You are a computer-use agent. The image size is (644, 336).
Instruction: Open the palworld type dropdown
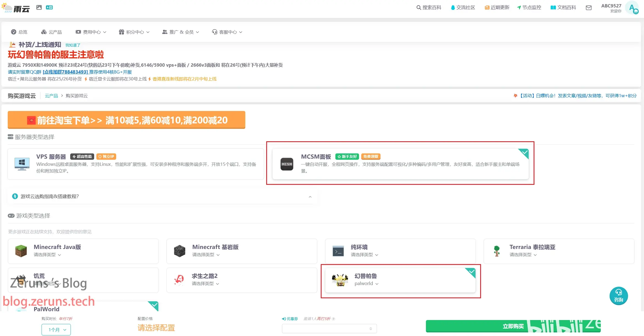[366, 284]
